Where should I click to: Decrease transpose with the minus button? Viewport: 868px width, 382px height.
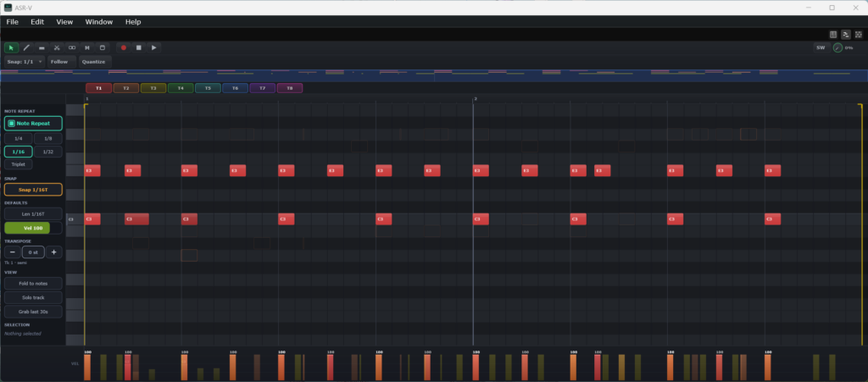point(12,252)
